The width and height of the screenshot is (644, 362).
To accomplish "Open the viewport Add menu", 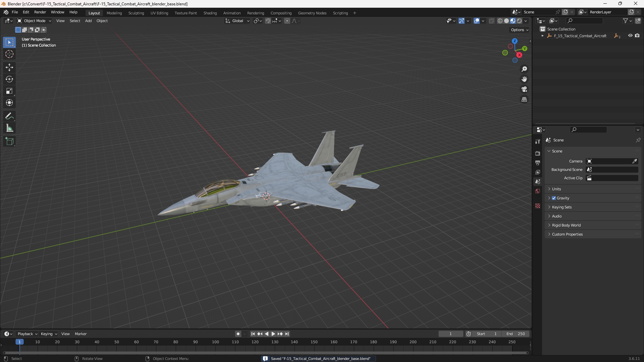I will tap(88, 21).
